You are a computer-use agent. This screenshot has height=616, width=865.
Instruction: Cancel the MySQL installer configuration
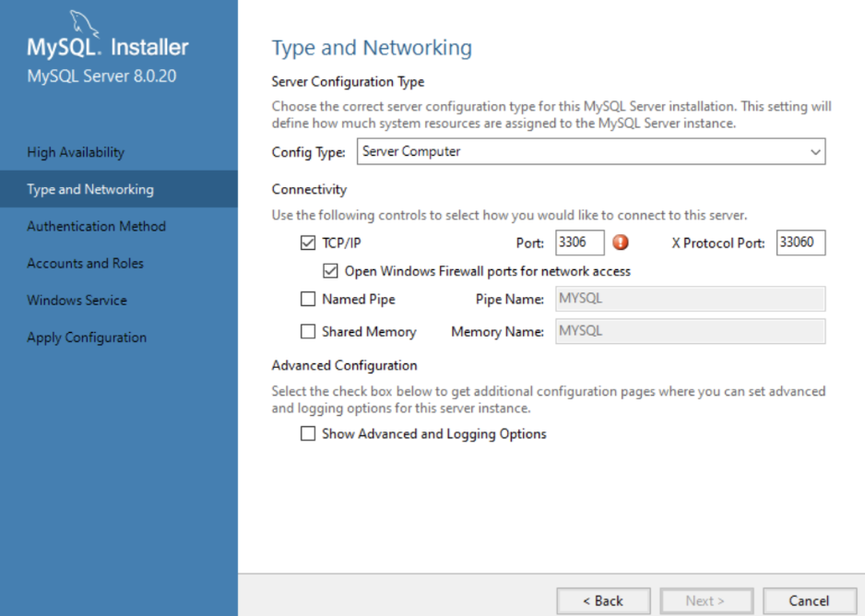[x=810, y=600]
